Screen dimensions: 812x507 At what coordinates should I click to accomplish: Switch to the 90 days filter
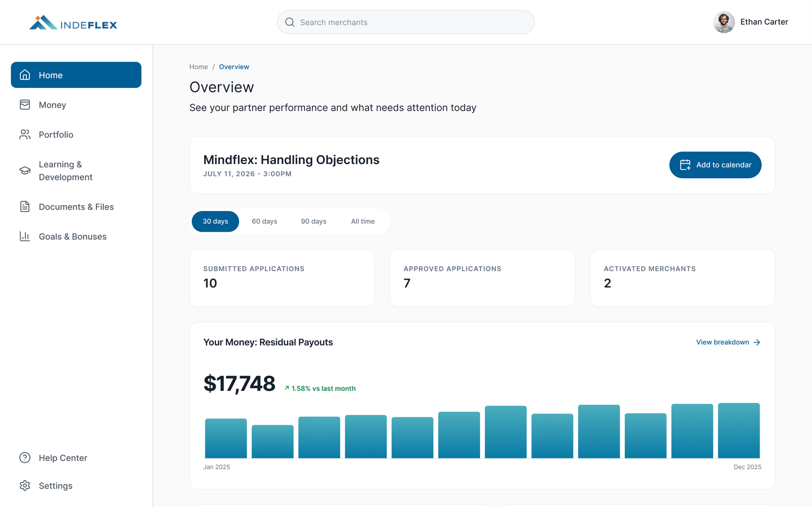point(314,221)
